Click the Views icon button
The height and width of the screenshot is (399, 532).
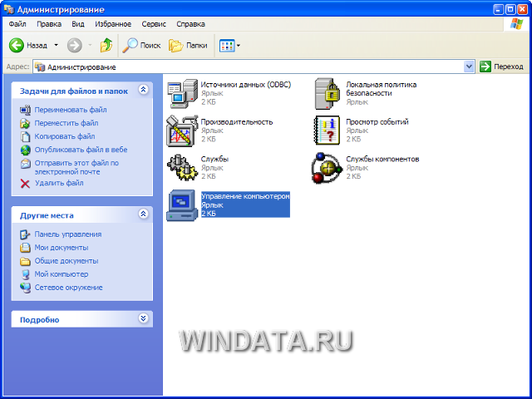227,46
